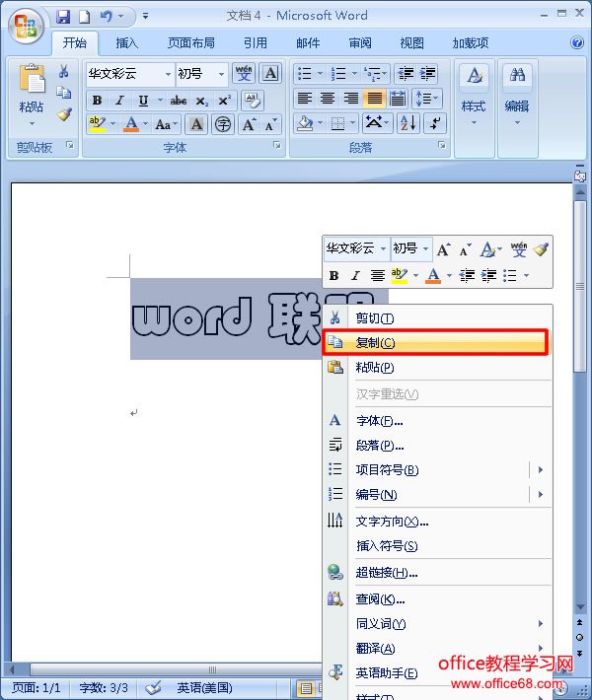The image size is (592, 700).
Task: Choose 复制(C) from the context menu
Action: [x=436, y=342]
